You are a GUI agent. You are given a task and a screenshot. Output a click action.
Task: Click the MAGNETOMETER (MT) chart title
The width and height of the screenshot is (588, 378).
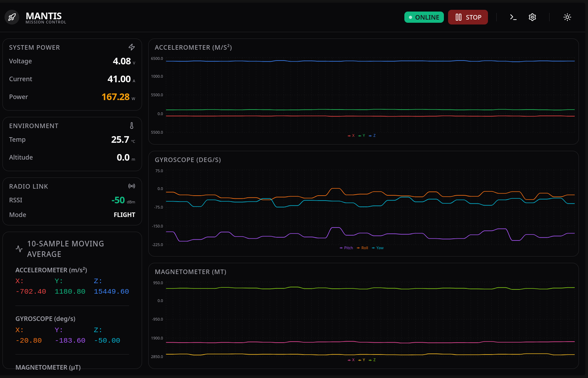pos(191,272)
